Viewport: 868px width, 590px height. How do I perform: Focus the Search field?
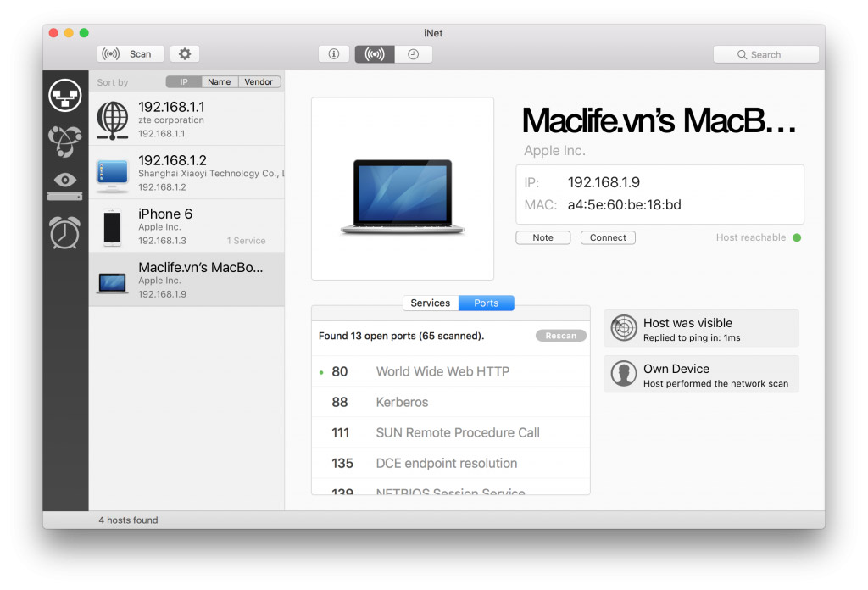point(765,54)
